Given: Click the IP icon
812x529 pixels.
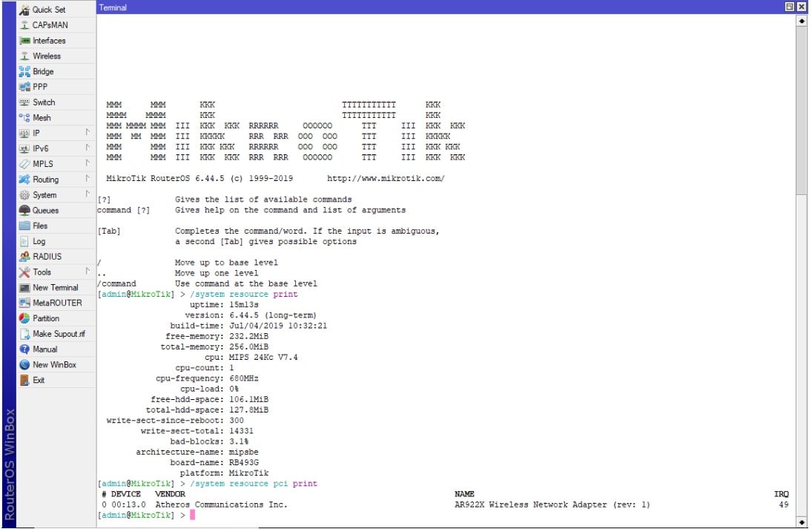Looking at the screenshot, I should (x=24, y=133).
